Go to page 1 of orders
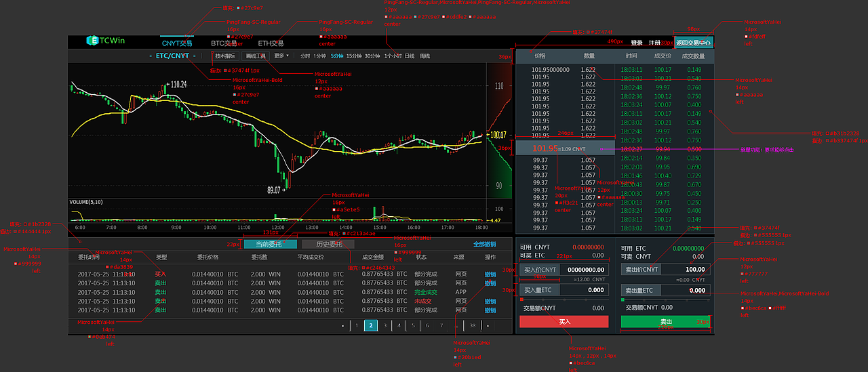The image size is (868, 372). pos(357,326)
